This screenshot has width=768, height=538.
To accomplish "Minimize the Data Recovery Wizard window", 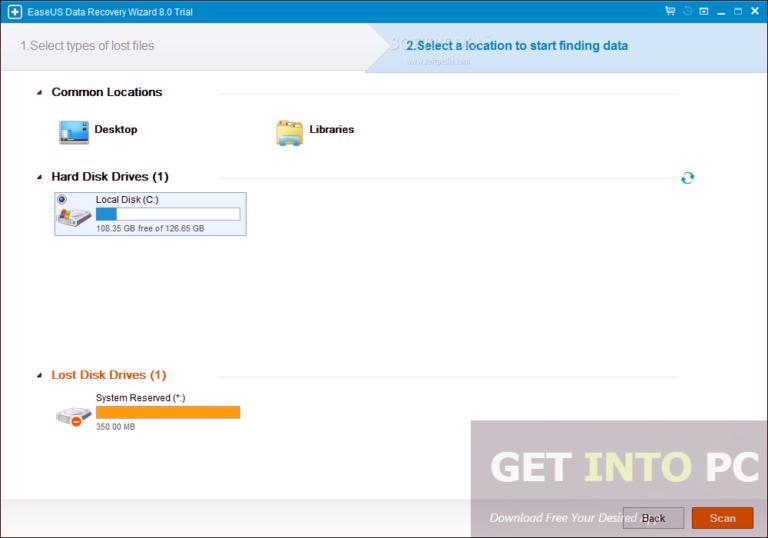I will pos(721,12).
